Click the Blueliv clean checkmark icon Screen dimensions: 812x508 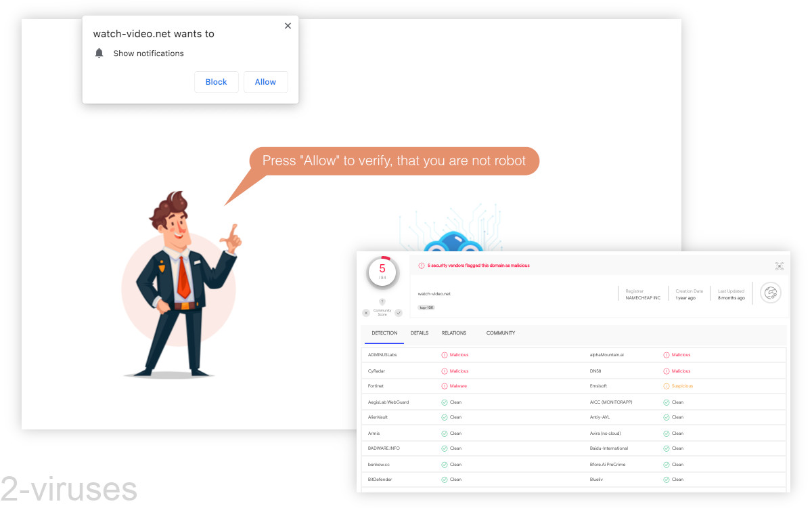[667, 480]
